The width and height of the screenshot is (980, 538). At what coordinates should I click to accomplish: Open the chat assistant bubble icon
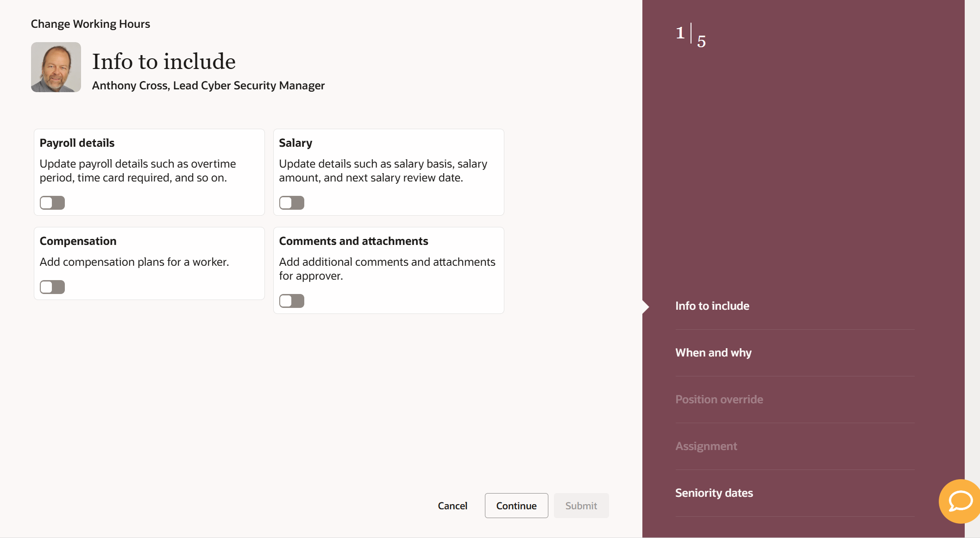point(960,501)
